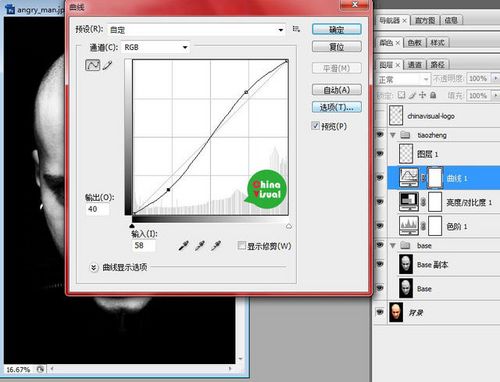Select the Base 副本 layer thumbnail
The image size is (500, 382).
coord(406,264)
